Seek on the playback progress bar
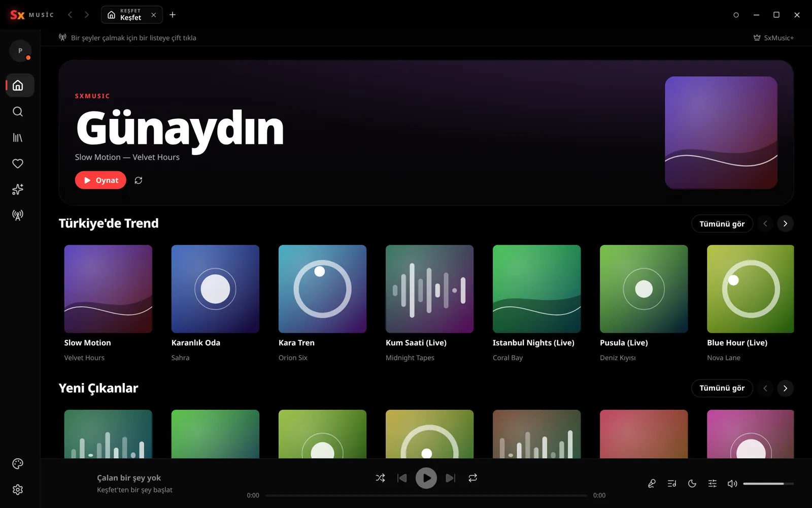 tap(426, 495)
